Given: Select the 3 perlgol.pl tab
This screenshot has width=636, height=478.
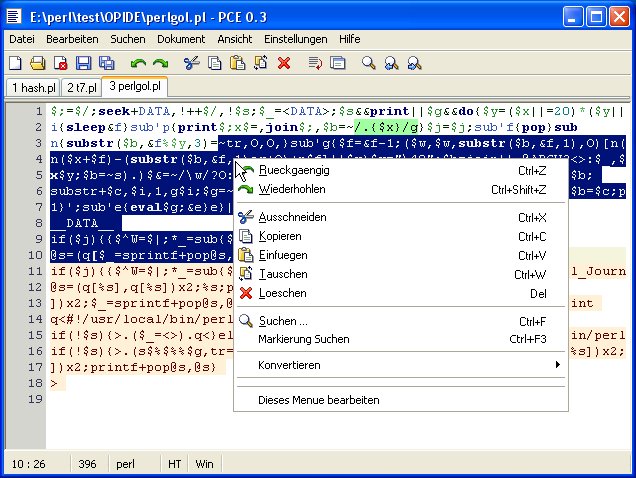Looking at the screenshot, I should (x=135, y=86).
